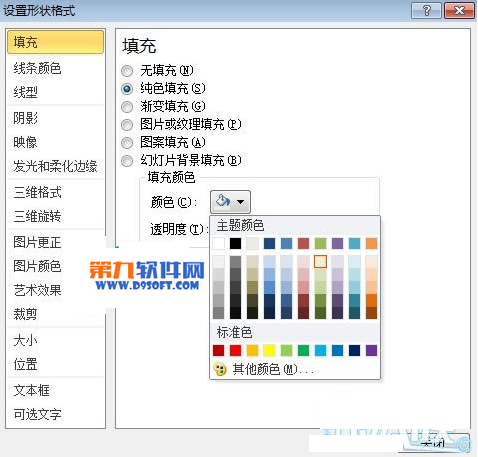Choose the standard purple swatch
The height and width of the screenshot is (457, 478).
[x=371, y=350]
